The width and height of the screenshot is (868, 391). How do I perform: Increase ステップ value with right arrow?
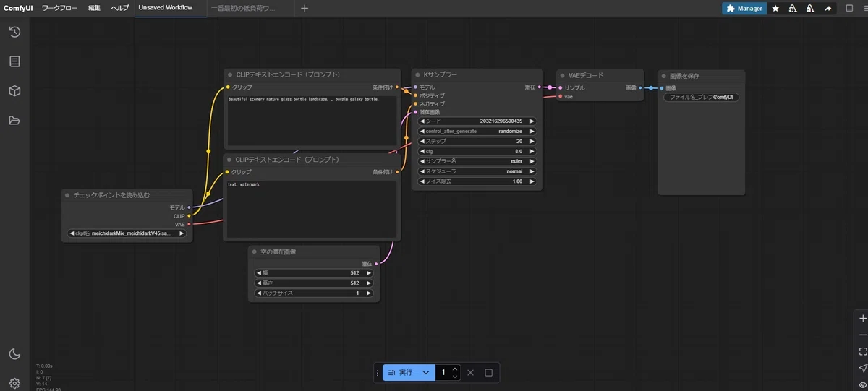[x=532, y=142]
